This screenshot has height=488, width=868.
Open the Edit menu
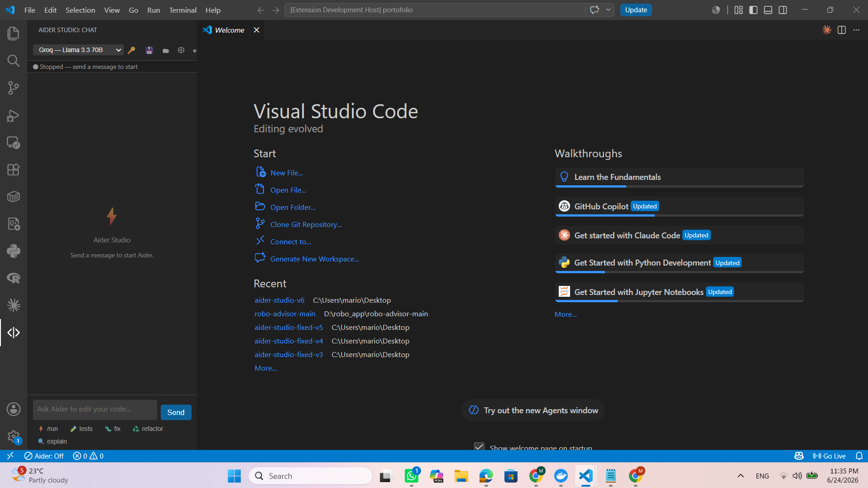click(x=50, y=10)
